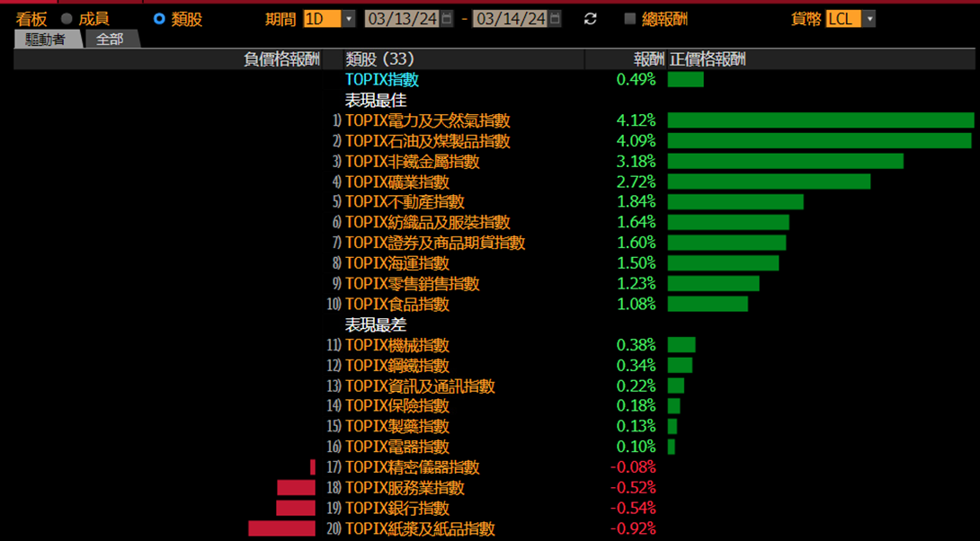Viewport: 980px width, 541px height.
Task: Click red bar for TOPIX銀行指數
Action: (x=296, y=508)
